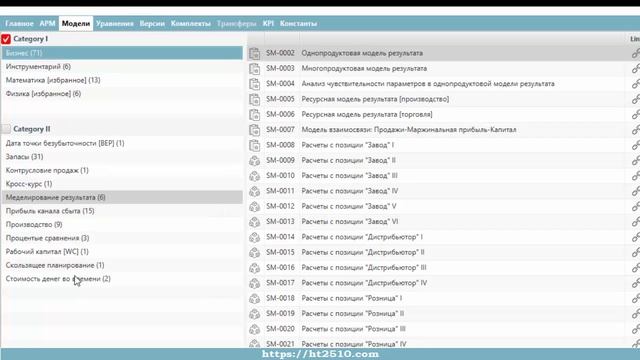
Task: Open the Главное tab
Action: pos(19,24)
